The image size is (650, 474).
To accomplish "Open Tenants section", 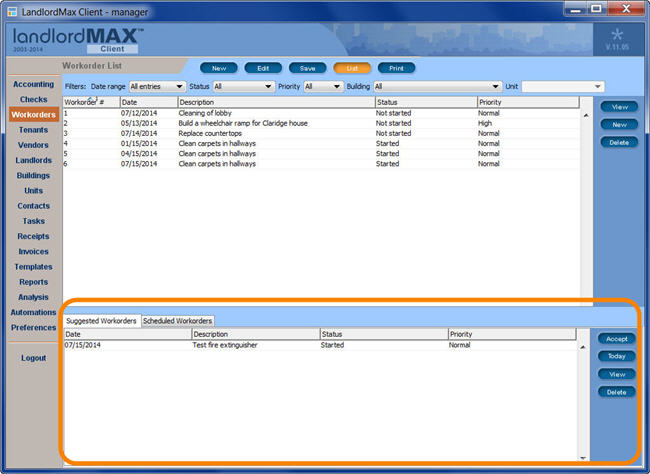I will point(34,130).
